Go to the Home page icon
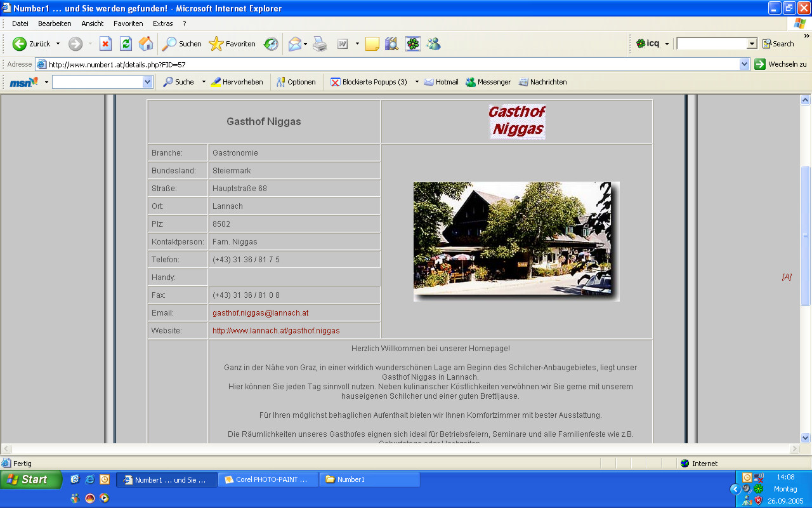 (146, 44)
